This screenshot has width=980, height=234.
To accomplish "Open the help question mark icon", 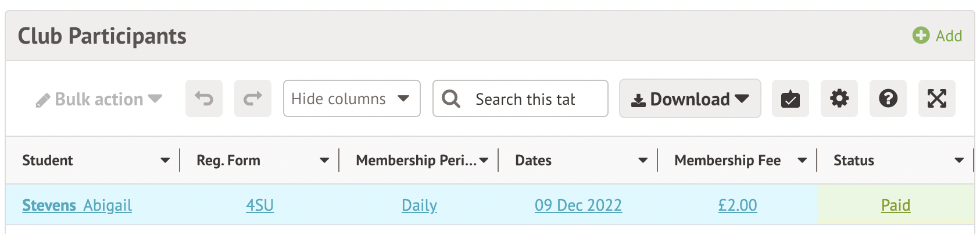I will pos(888,99).
